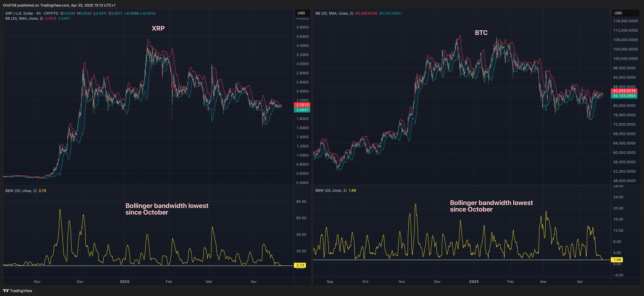Select the XRP text annotation
Image resolution: width=644 pixels, height=296 pixels.
158,28
